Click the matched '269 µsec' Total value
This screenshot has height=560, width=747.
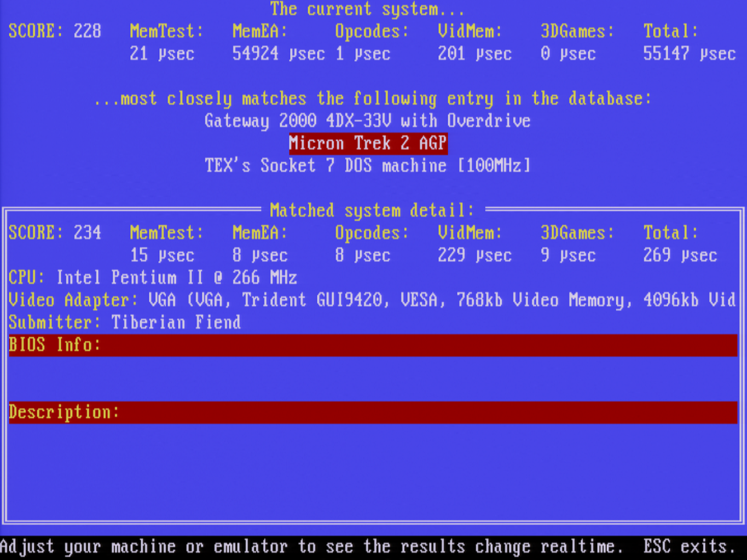680,255
